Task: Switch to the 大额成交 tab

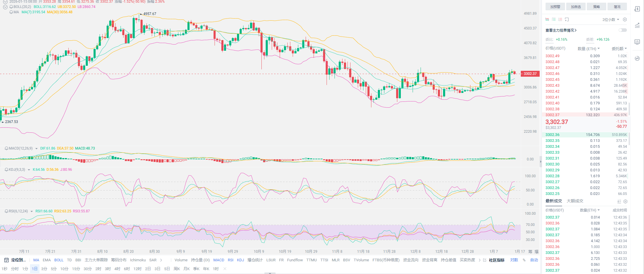Action: pos(575,201)
